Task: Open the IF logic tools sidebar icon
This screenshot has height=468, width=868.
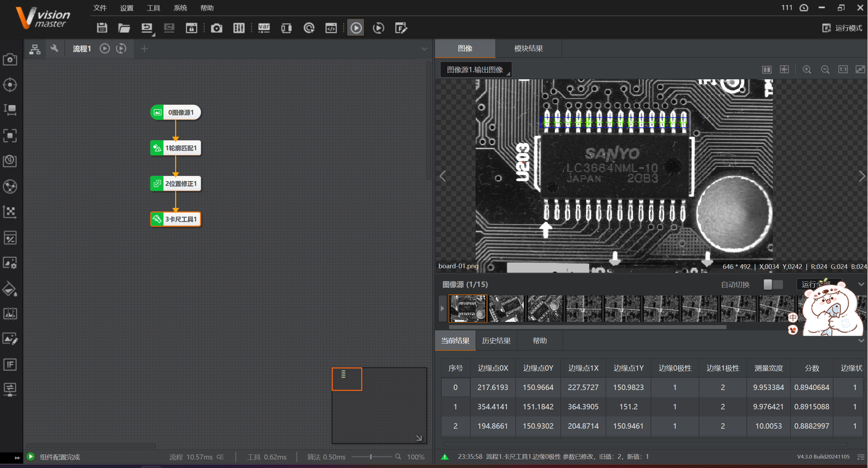Action: coord(10,365)
